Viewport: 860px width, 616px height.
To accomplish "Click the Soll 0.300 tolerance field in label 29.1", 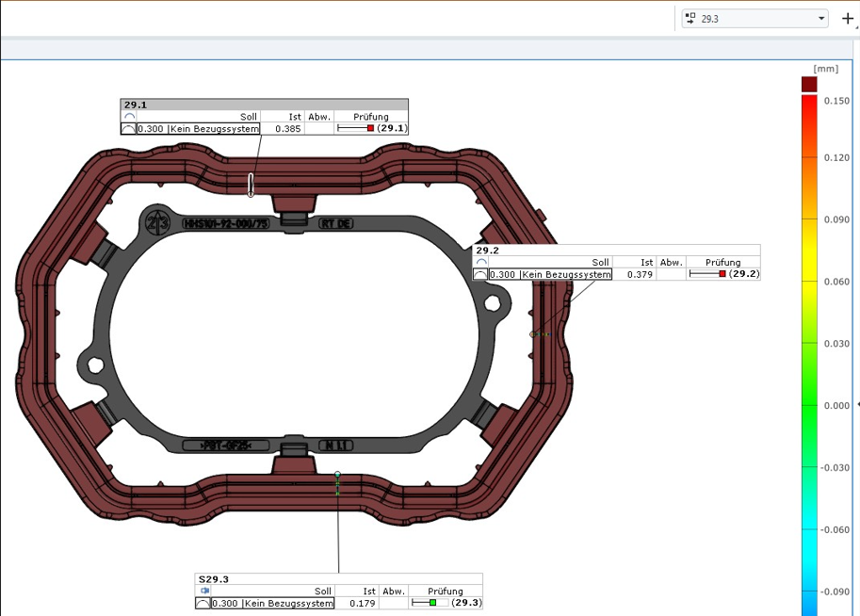I will [x=198, y=129].
